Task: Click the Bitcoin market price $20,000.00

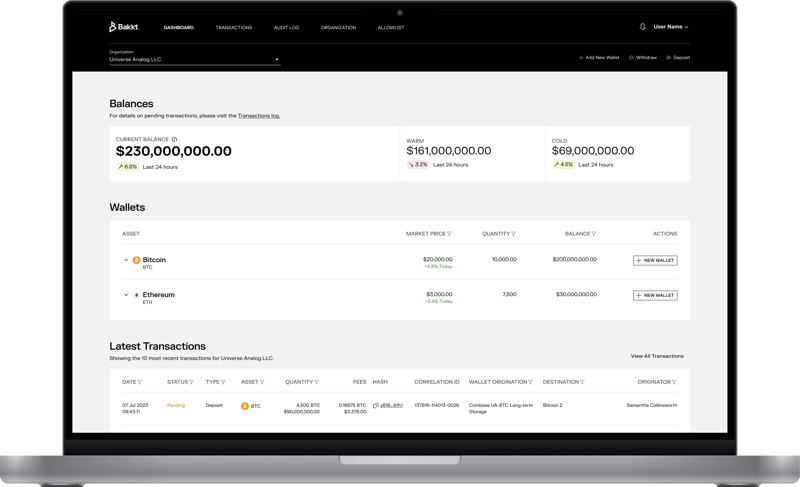Action: [x=438, y=260]
